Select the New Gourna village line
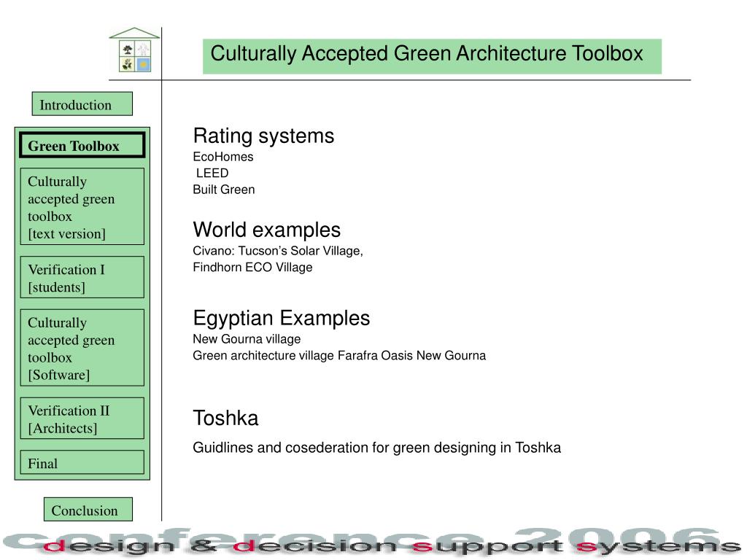 tap(247, 339)
